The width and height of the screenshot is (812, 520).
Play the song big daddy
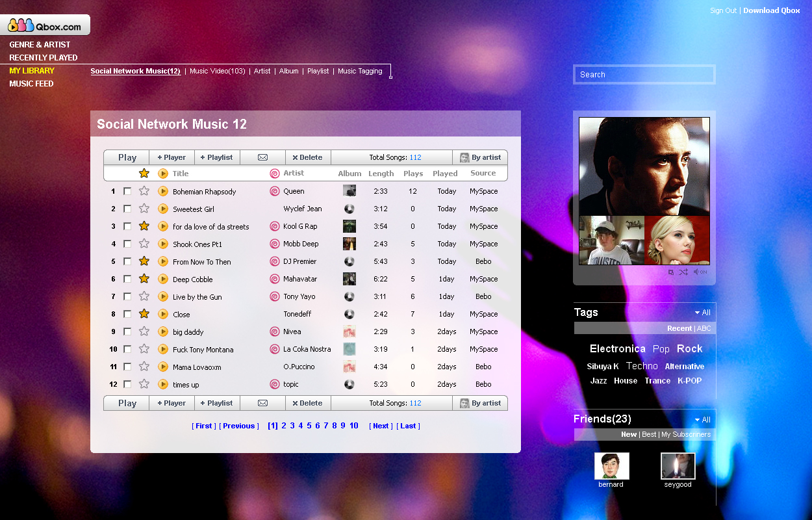163,331
